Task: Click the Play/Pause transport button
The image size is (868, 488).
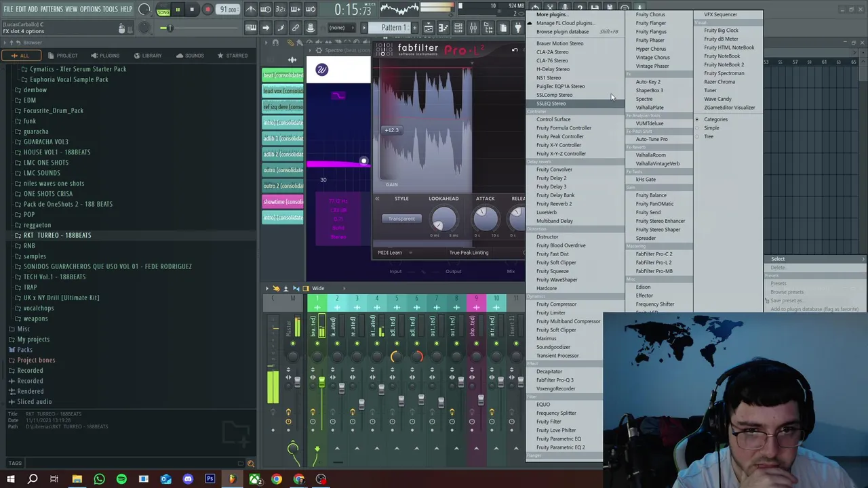Action: click(178, 9)
